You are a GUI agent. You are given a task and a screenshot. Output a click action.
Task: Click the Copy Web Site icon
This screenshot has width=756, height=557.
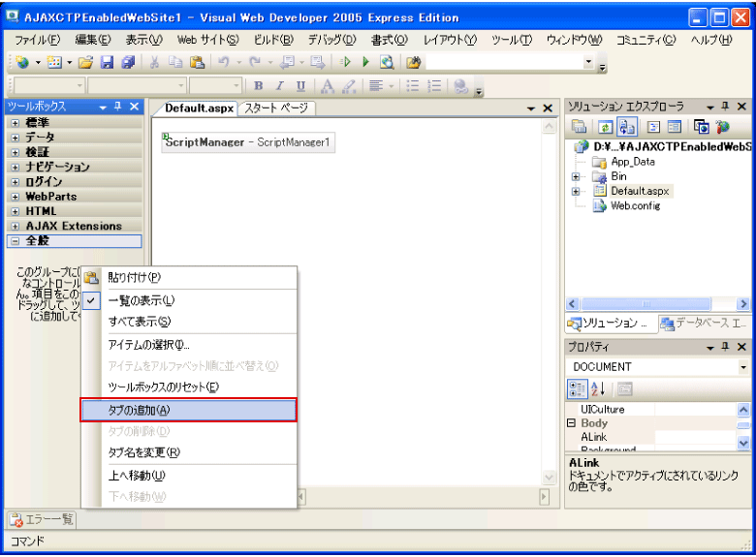[x=701, y=127]
